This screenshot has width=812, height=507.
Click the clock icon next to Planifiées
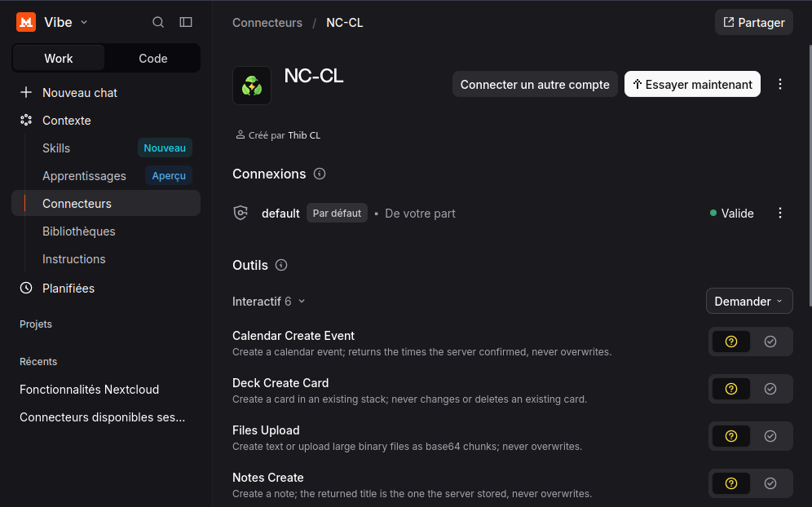click(x=26, y=288)
